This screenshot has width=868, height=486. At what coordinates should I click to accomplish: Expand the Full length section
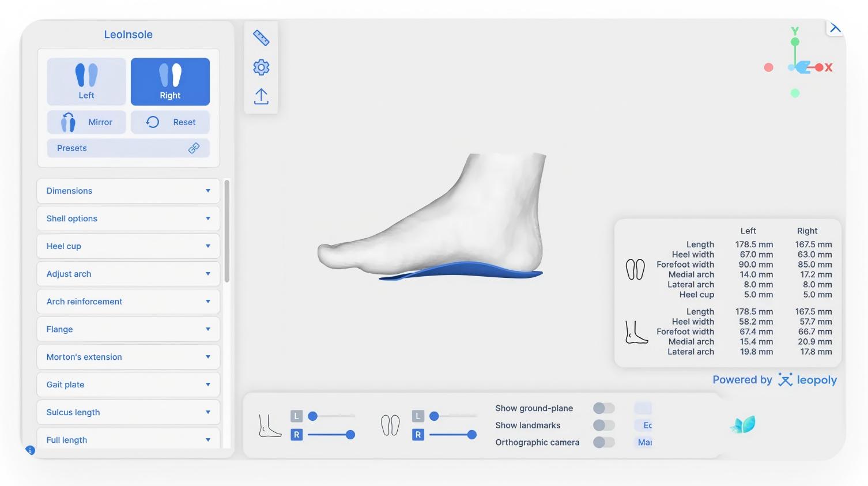[x=128, y=439]
